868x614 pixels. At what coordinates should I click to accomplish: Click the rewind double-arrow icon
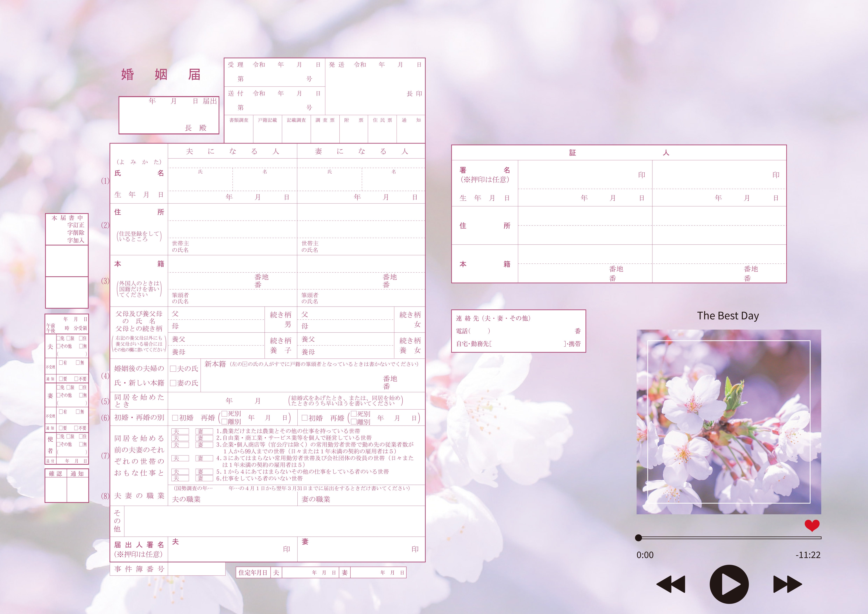[671, 584]
